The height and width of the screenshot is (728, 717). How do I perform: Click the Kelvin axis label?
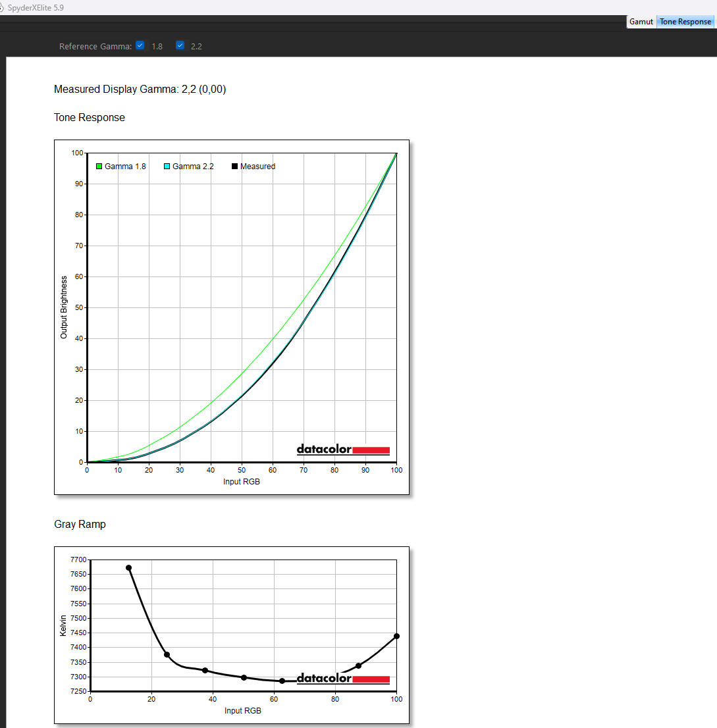[64, 625]
